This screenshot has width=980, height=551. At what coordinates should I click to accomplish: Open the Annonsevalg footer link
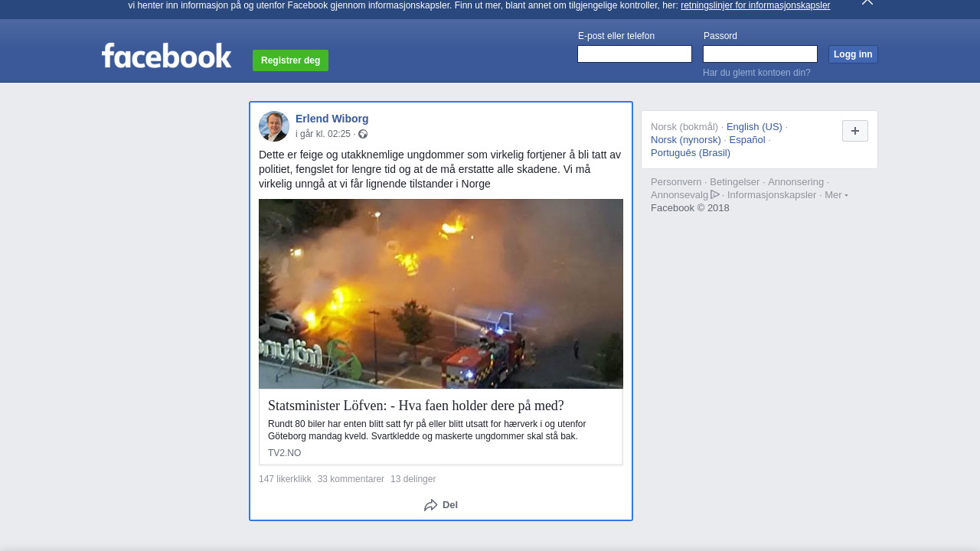680,195
